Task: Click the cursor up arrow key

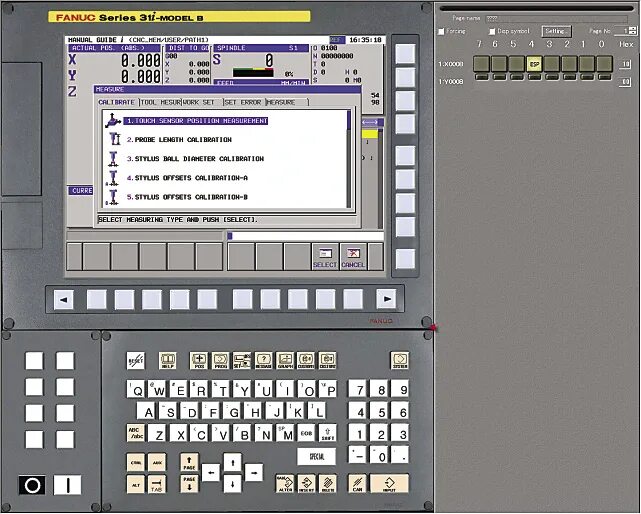Action: 232,462
